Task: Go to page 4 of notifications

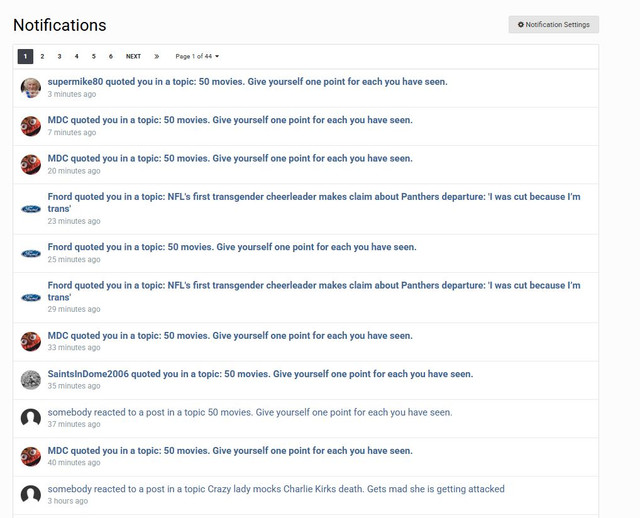Action: coord(76,56)
